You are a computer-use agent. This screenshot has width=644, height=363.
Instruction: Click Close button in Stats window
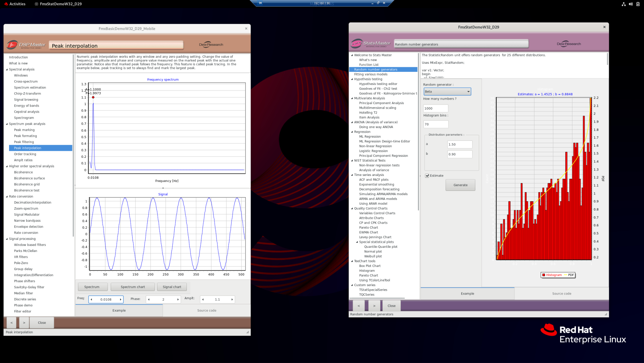click(391, 306)
